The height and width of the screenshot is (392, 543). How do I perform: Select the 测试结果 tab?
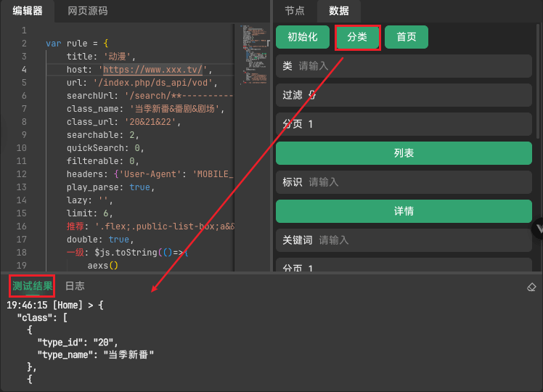point(33,287)
